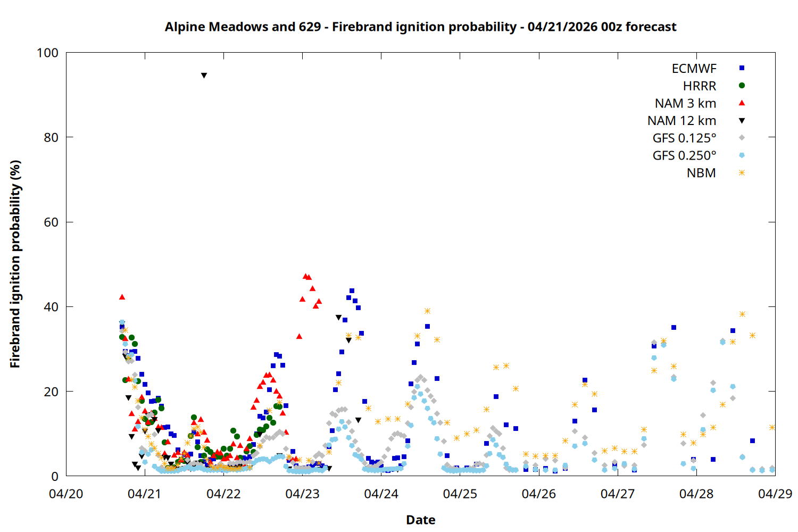Select the NBM legend label
This screenshot has width=798, height=532.
tap(701, 173)
